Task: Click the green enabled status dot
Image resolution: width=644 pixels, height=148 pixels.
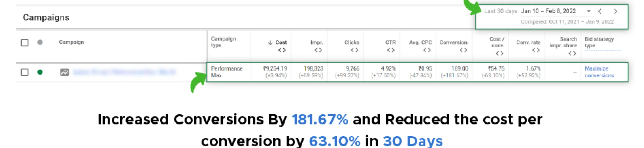Action: click(x=40, y=72)
